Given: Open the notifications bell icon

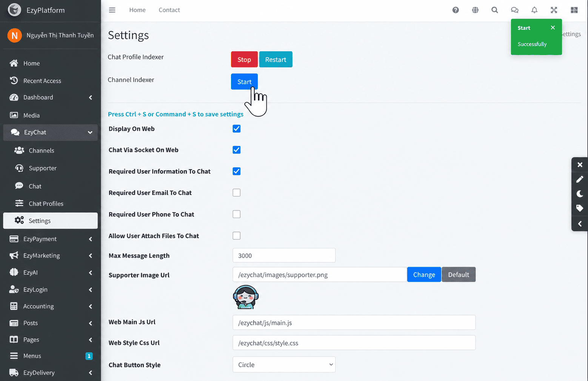Looking at the screenshot, I should click(x=534, y=10).
